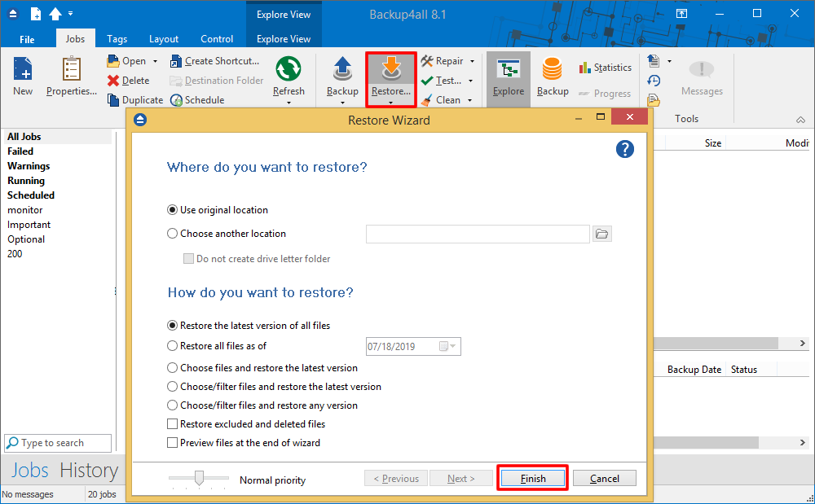
Task: Select 'Choose another location' radio option
Action: (172, 234)
